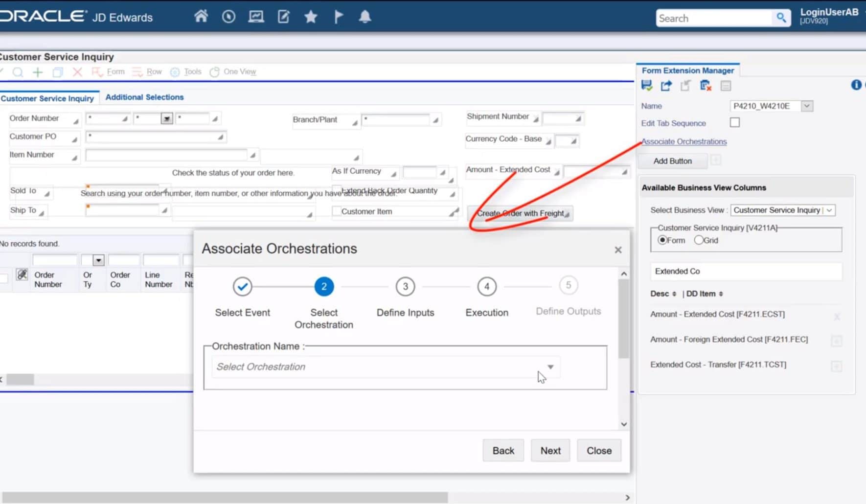Viewport: 866px width, 504px height.
Task: Click the Back button in dialog
Action: [x=503, y=451]
